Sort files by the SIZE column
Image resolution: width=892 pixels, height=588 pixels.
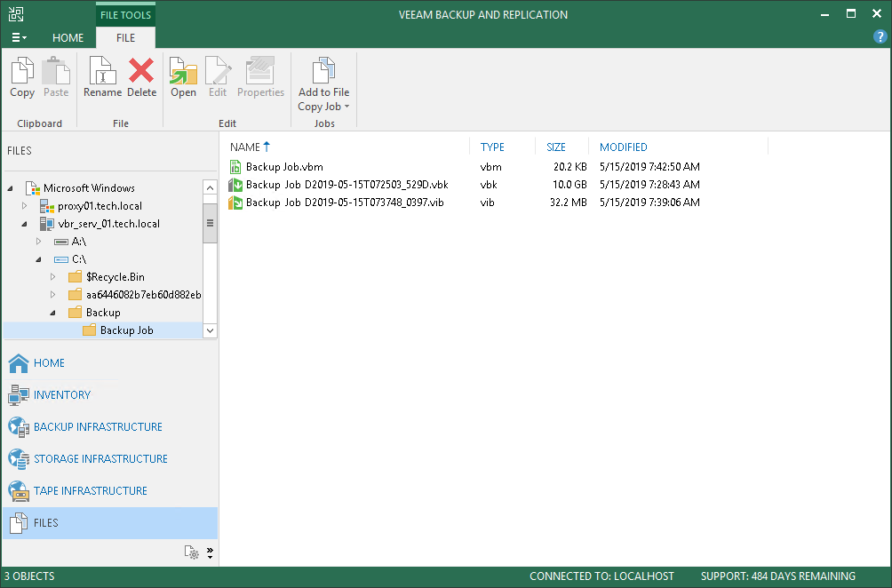556,147
